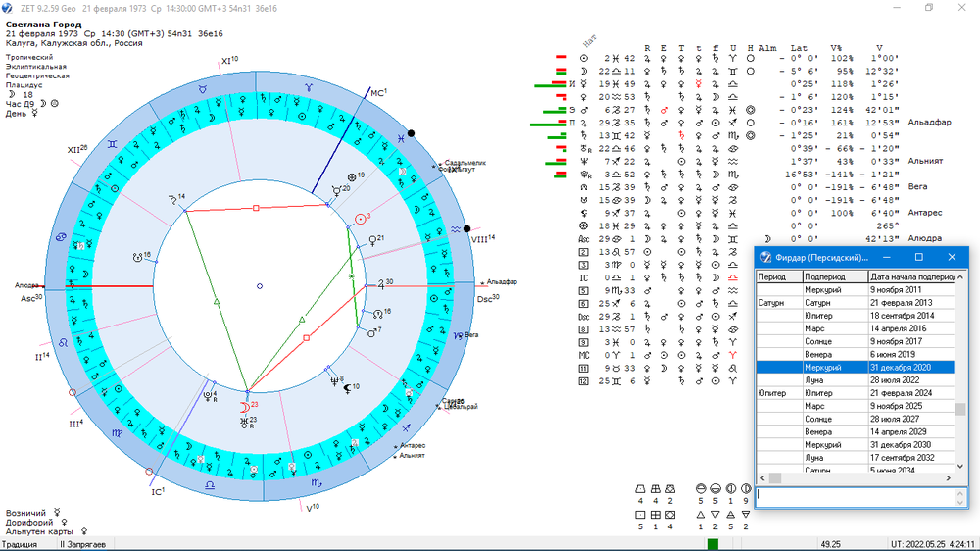Click the Uranus glyph below the Moon
This screenshot has height=551, width=980.
[244, 423]
